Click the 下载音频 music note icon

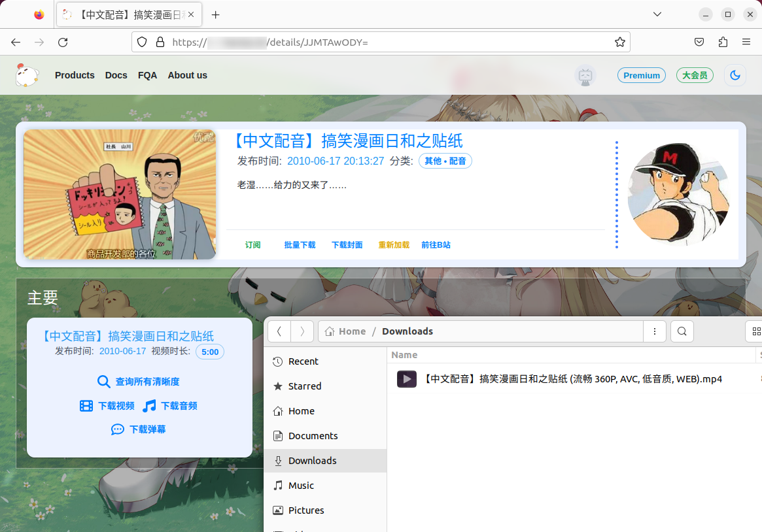pyautogui.click(x=149, y=406)
